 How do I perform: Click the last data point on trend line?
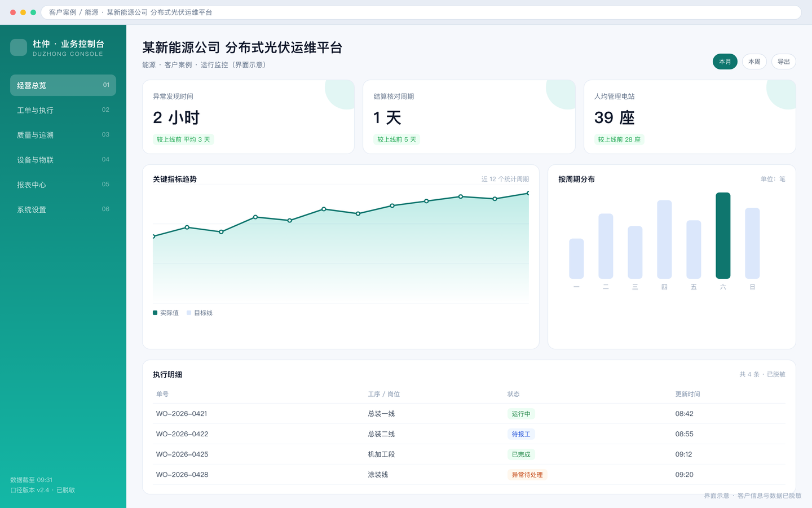coord(528,194)
